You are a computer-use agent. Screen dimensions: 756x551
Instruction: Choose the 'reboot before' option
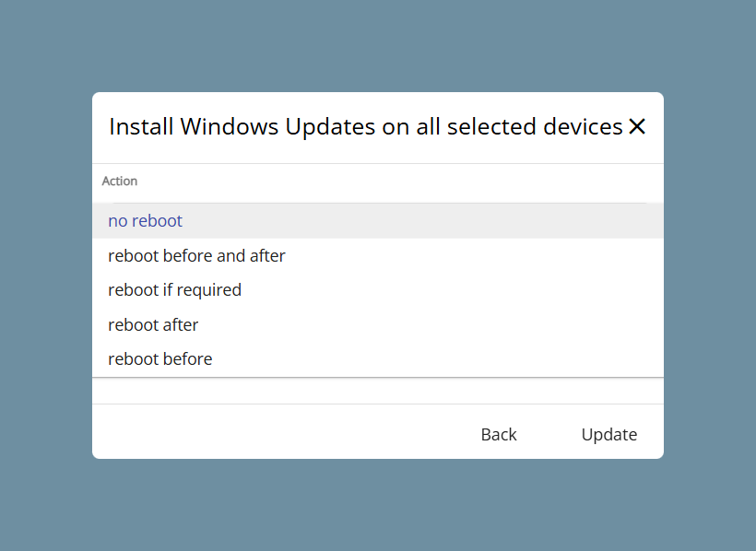pyautogui.click(x=378, y=359)
